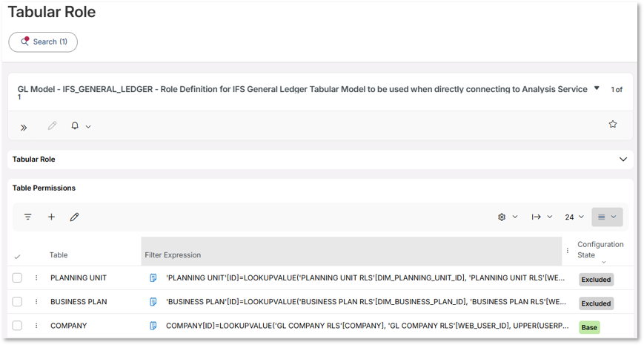Click the PLANNING UNIT table cell
This screenshot has width=644, height=345.
click(79, 278)
